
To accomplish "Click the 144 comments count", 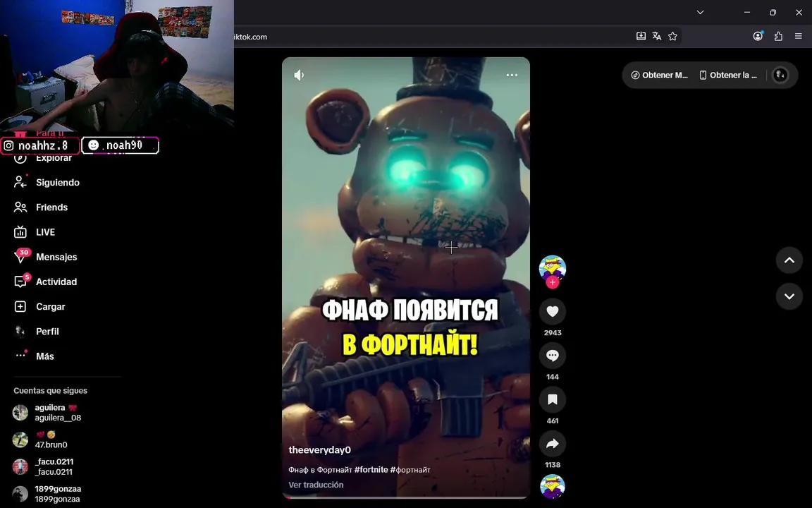I will (553, 377).
